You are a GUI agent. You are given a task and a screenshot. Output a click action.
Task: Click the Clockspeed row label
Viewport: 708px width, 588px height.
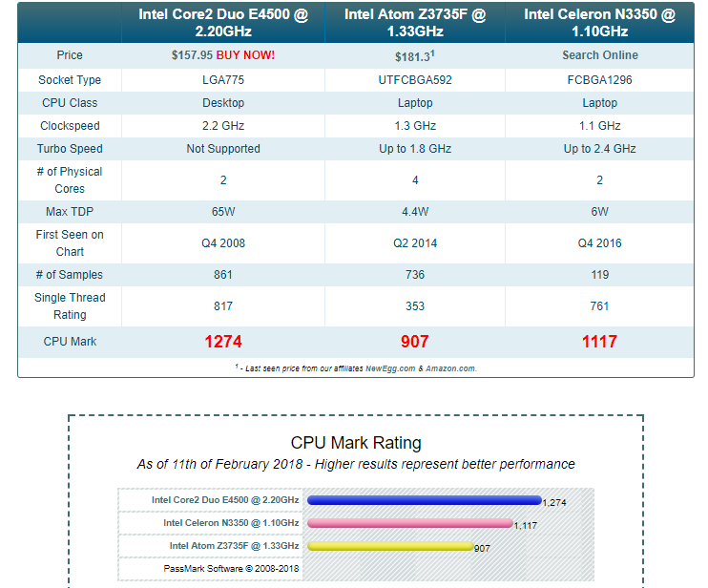pyautogui.click(x=70, y=126)
